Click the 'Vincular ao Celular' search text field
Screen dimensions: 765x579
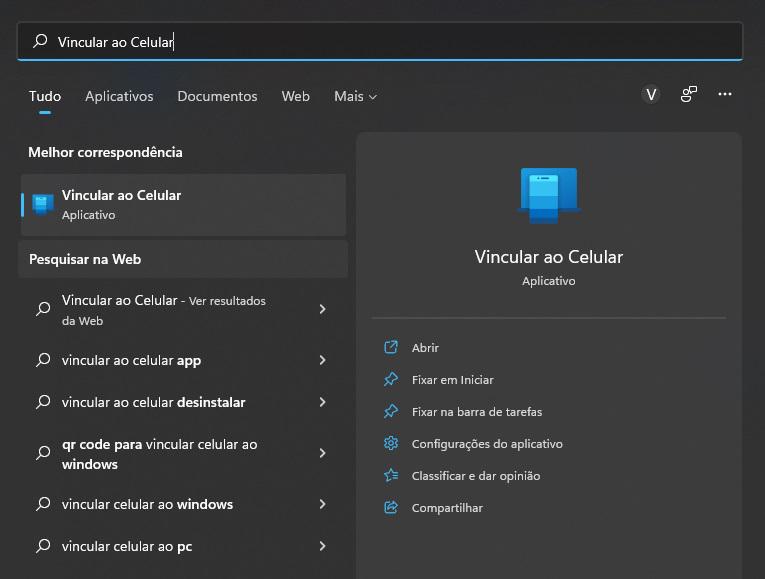(x=380, y=41)
